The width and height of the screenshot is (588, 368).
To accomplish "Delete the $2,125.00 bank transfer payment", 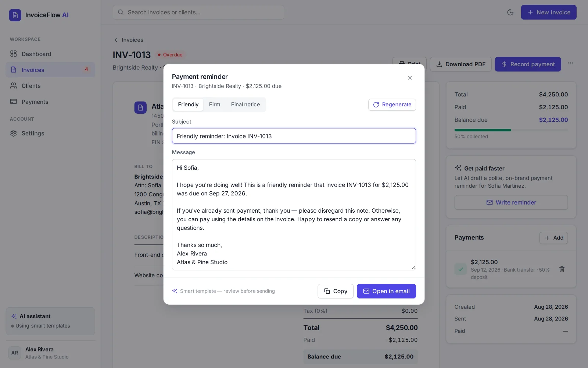I will (562, 269).
